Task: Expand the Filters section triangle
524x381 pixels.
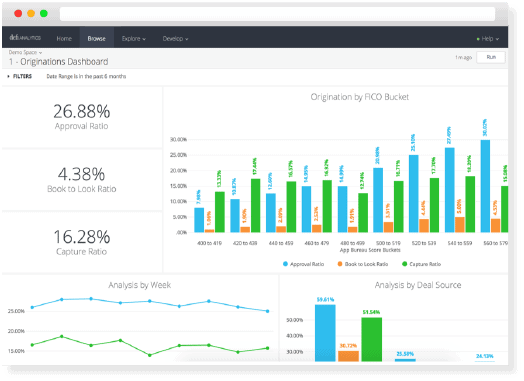Action: coord(8,77)
